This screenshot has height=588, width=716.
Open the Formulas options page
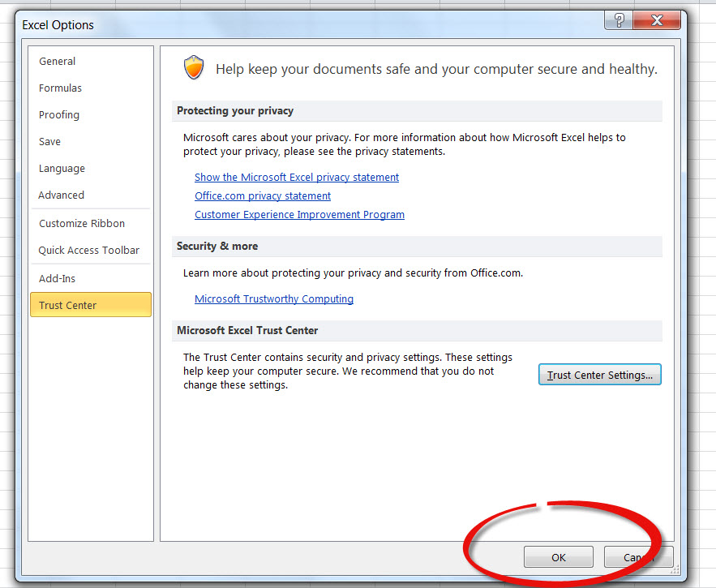pyautogui.click(x=60, y=88)
